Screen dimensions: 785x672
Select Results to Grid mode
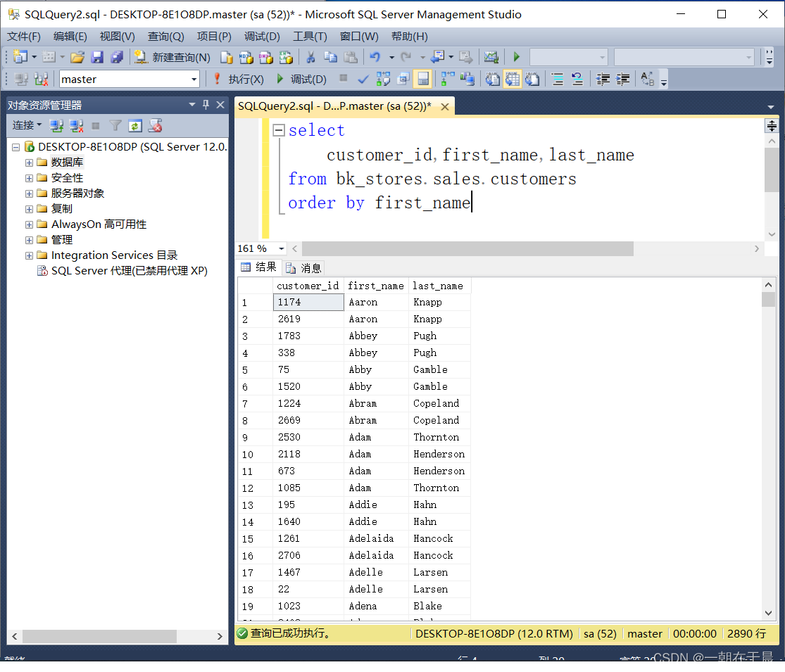click(513, 79)
